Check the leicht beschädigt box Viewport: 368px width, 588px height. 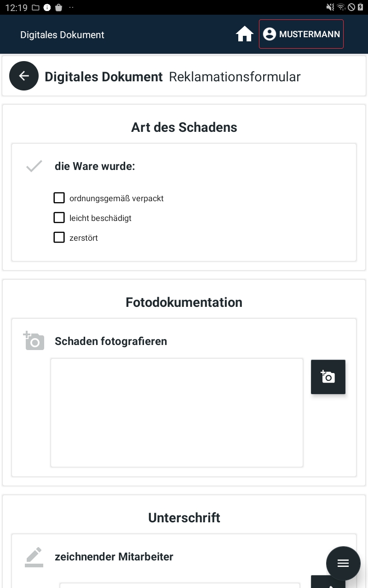tap(59, 217)
